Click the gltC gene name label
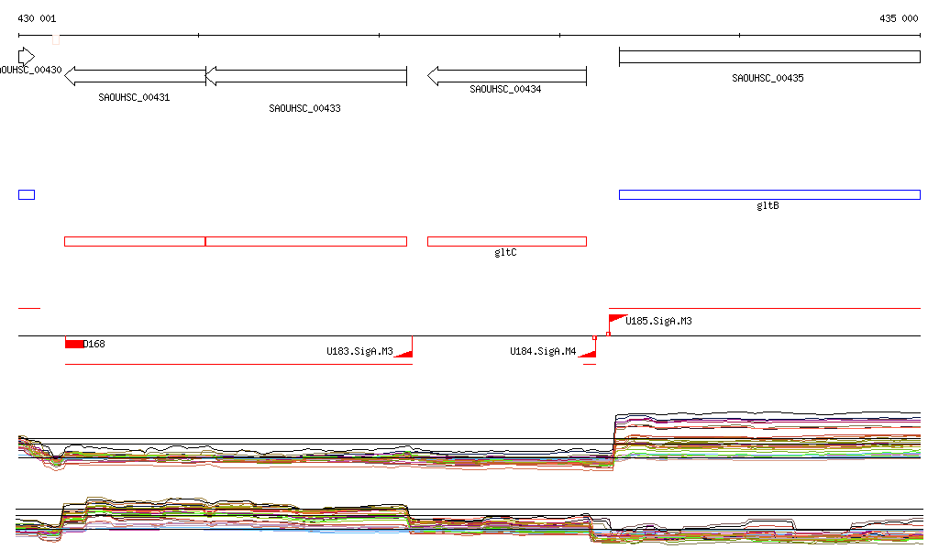 coord(505,252)
